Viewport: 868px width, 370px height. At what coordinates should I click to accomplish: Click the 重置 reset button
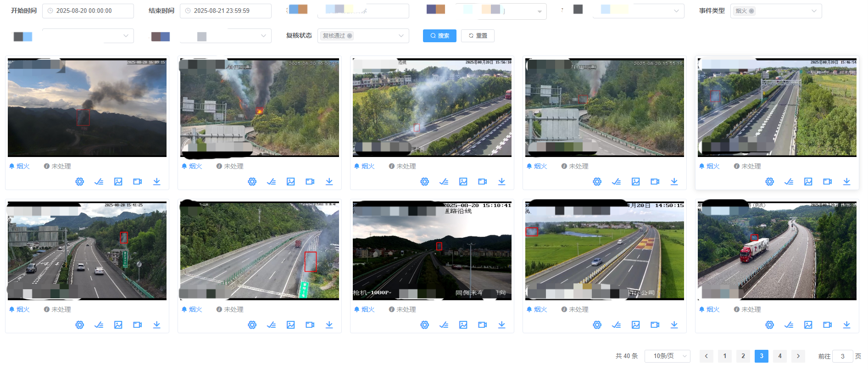(x=478, y=36)
